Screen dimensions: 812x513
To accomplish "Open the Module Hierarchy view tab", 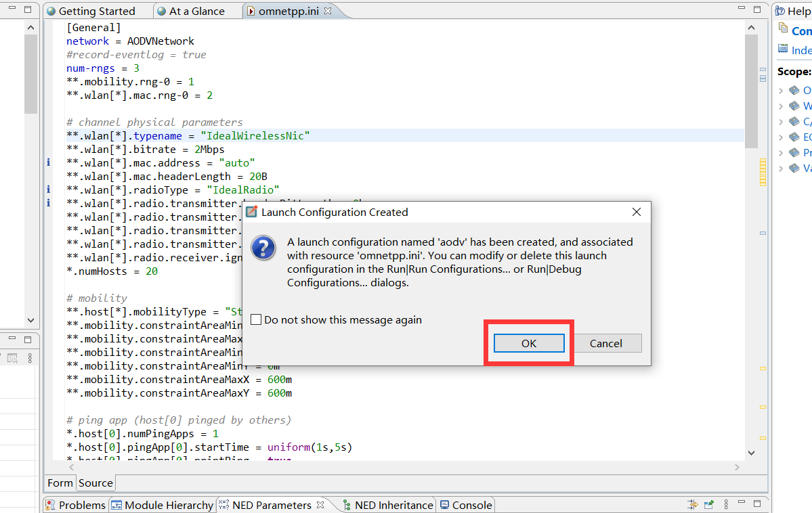I will click(163, 505).
